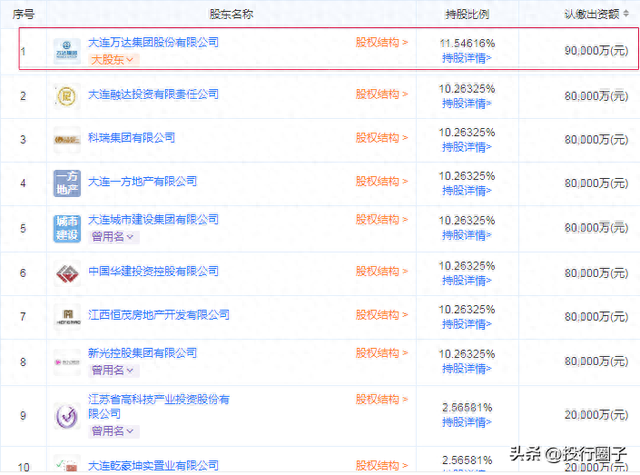Click the 城市建设 logo icon
Image resolution: width=640 pixels, height=475 pixels.
click(67, 229)
